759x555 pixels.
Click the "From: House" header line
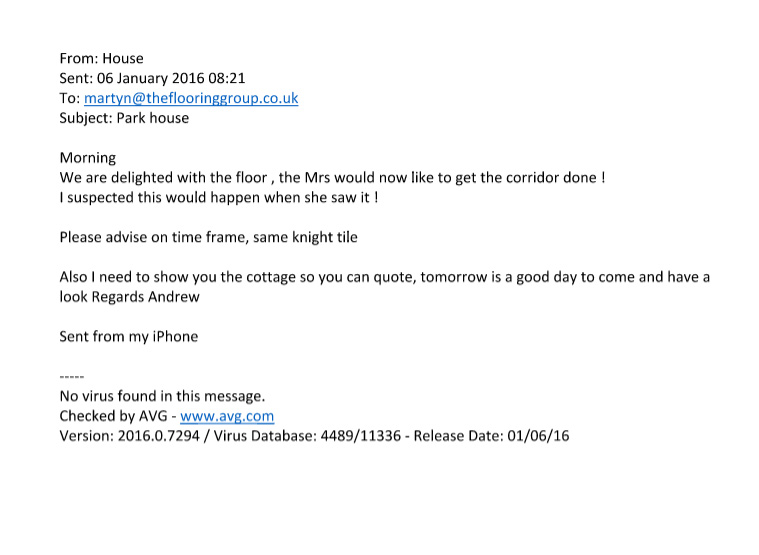[101, 59]
